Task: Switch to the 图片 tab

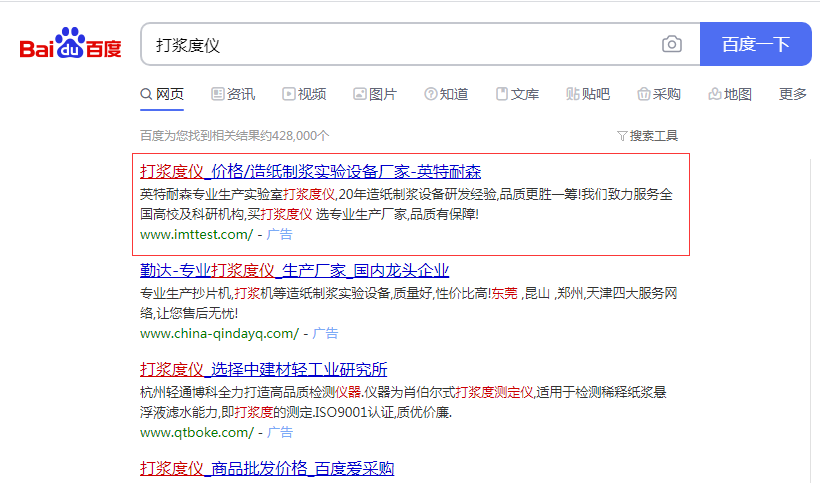Action: (x=375, y=94)
